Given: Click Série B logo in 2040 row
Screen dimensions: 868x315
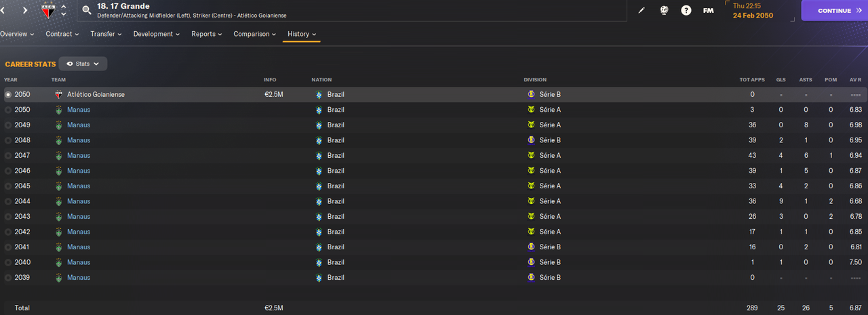Looking at the screenshot, I should 531,262.
